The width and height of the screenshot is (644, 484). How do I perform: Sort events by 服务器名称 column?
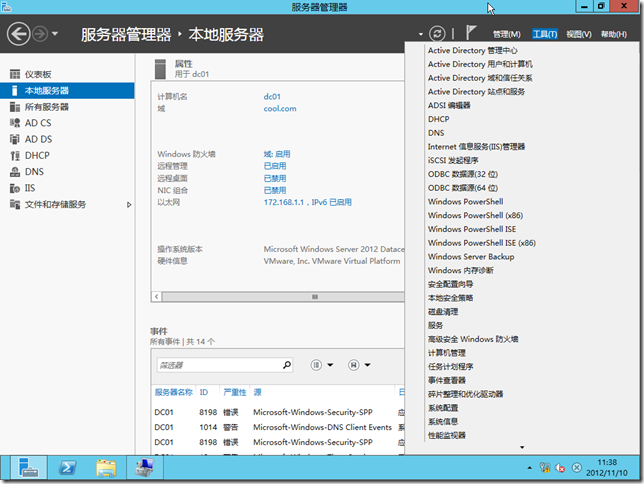pyautogui.click(x=173, y=392)
